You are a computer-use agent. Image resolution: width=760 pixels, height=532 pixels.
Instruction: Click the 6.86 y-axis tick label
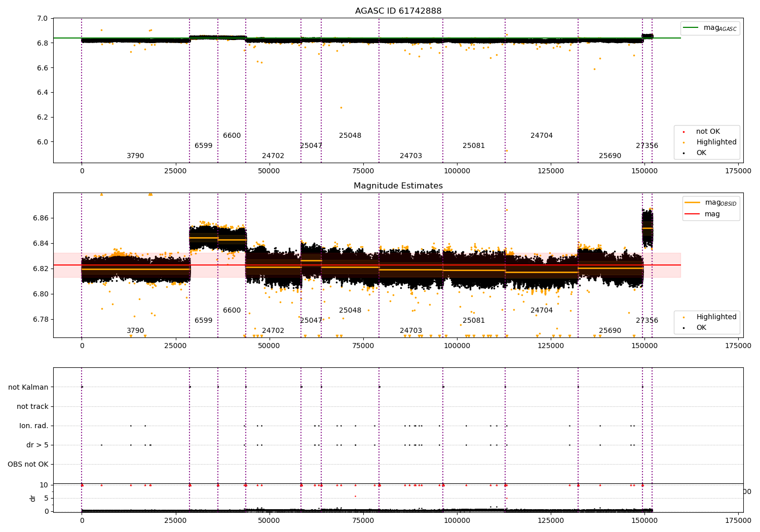pos(41,218)
